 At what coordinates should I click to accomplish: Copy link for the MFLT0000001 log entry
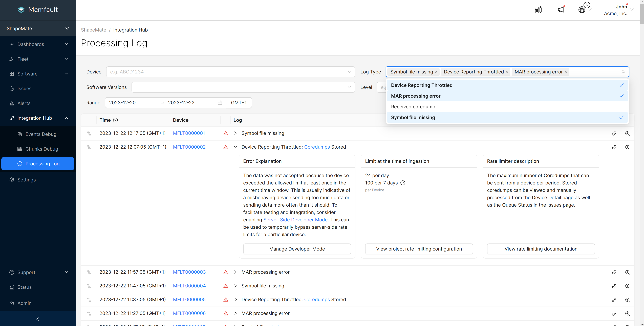point(614,133)
